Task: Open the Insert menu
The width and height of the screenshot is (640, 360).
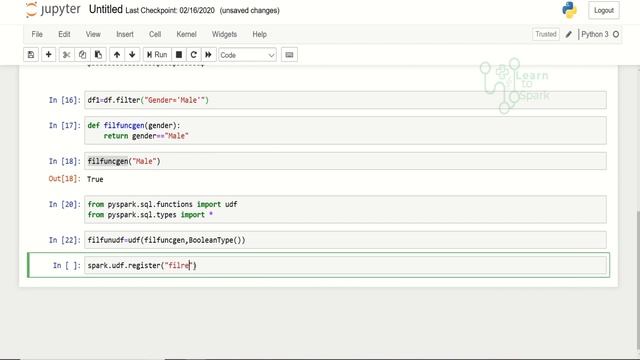Action: click(125, 34)
